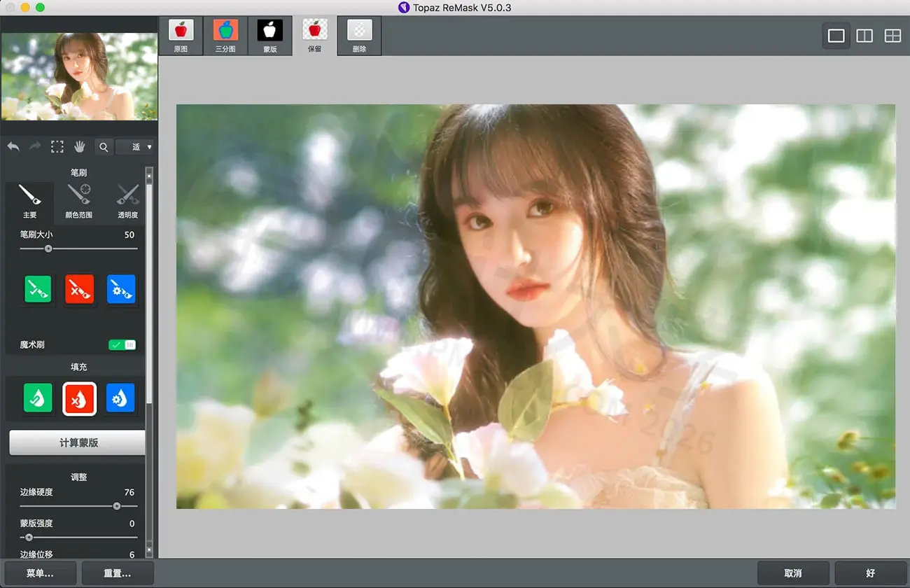
Task: Click the undo arrow icon
Action: (x=13, y=146)
